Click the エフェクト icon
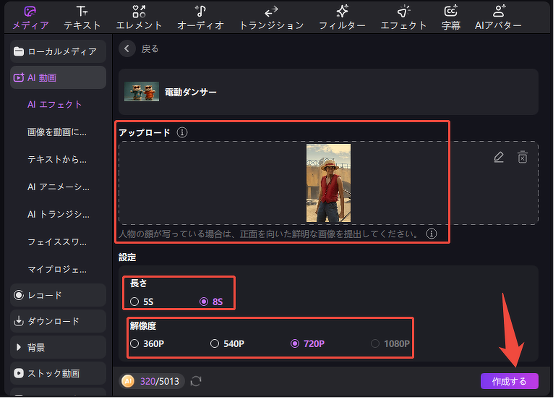 (x=403, y=11)
